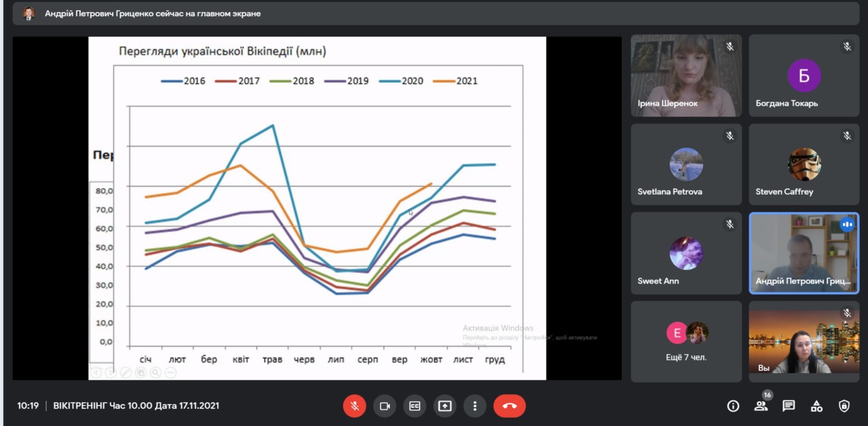868x426 pixels.
Task: Click the 80,0 axis value
Action: point(104,191)
